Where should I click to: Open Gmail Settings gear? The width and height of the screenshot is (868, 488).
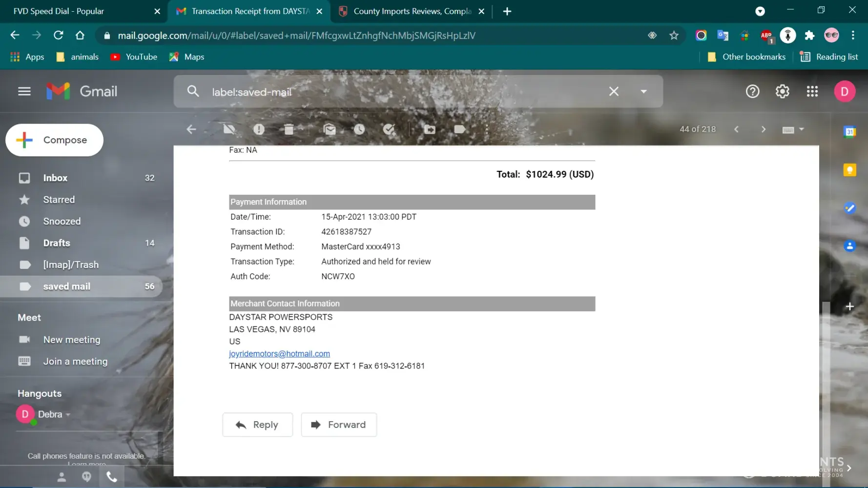pyautogui.click(x=782, y=91)
